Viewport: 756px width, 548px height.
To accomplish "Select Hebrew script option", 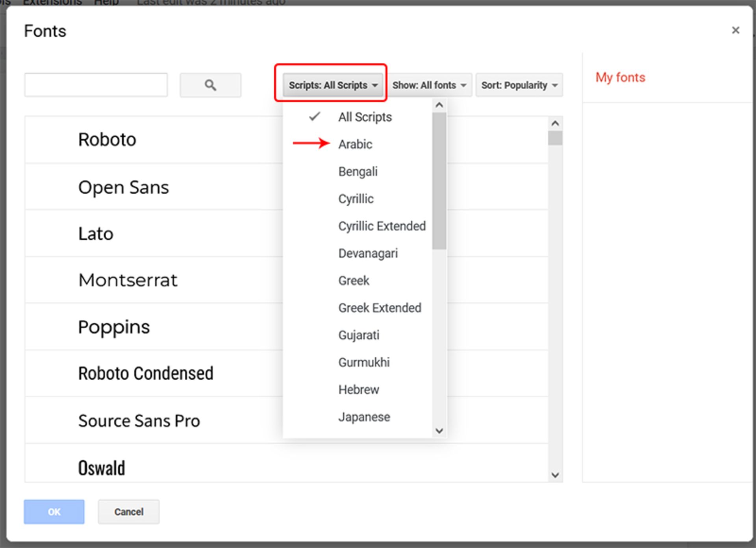I will pos(358,389).
